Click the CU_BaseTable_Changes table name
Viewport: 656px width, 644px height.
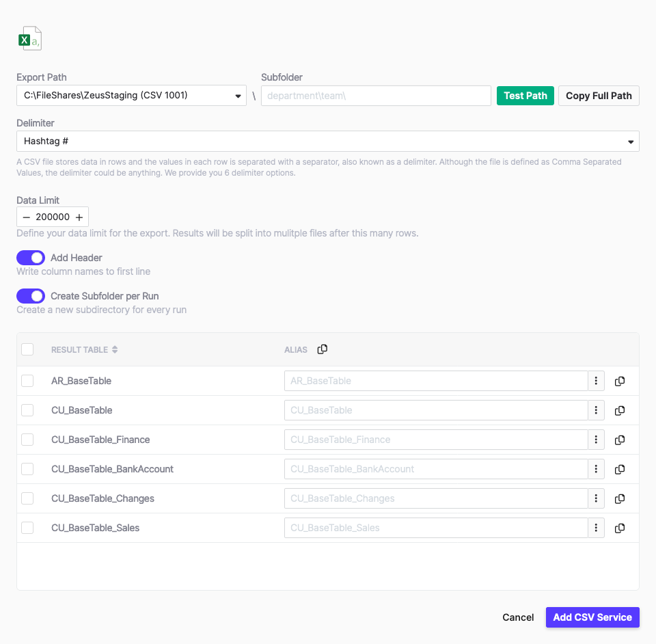(102, 498)
